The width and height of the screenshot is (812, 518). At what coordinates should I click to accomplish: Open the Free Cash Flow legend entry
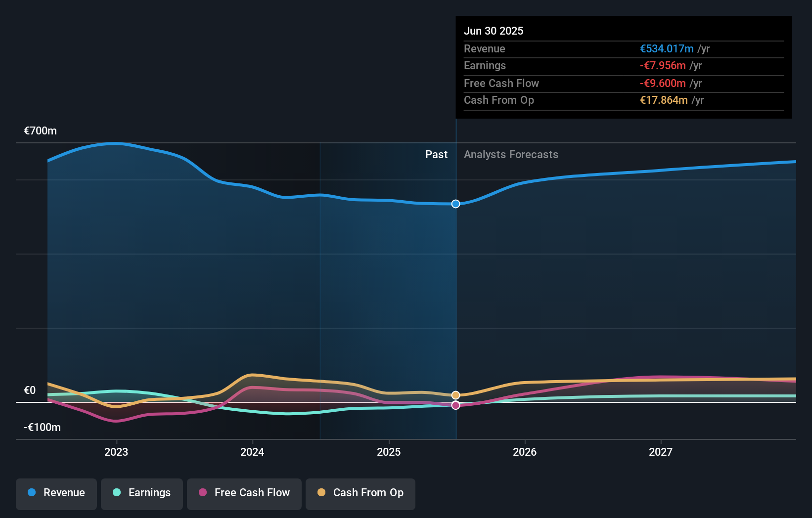244,493
